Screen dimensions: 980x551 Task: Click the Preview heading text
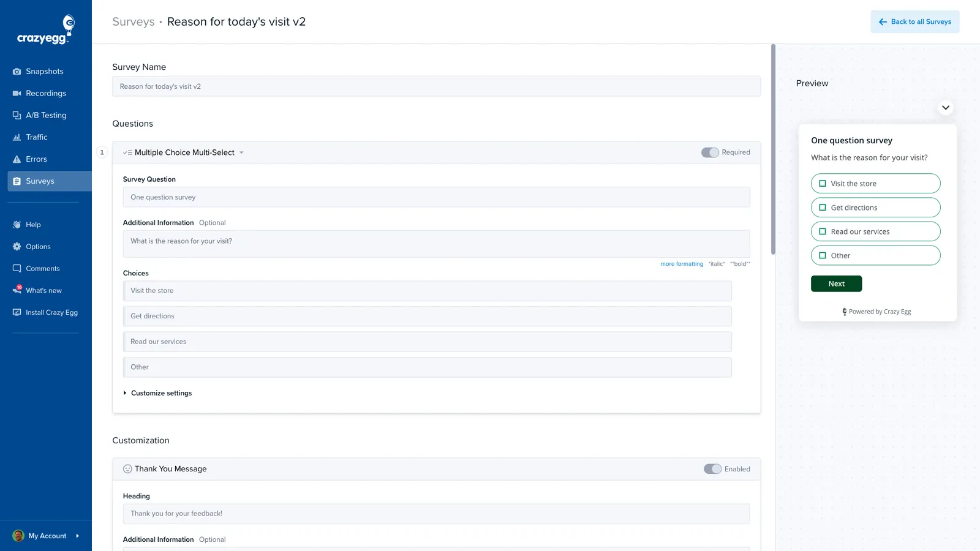pyautogui.click(x=812, y=83)
